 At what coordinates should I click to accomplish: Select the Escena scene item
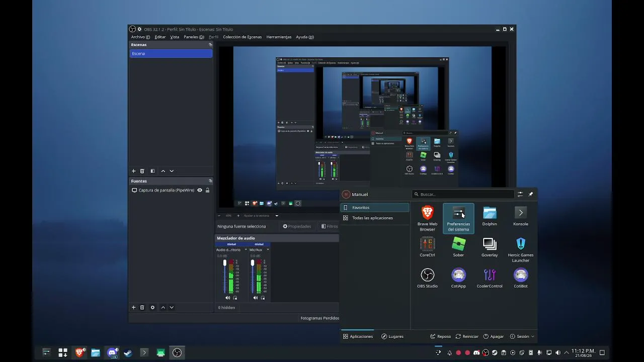click(171, 53)
